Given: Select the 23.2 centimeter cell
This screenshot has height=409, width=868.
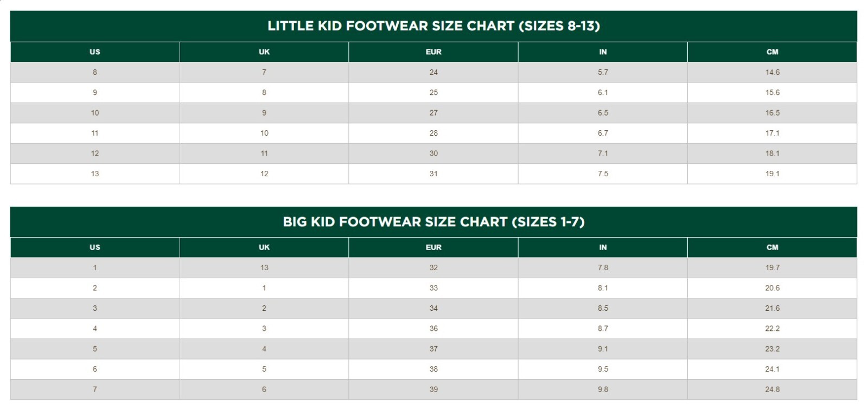Looking at the screenshot, I should tap(772, 349).
